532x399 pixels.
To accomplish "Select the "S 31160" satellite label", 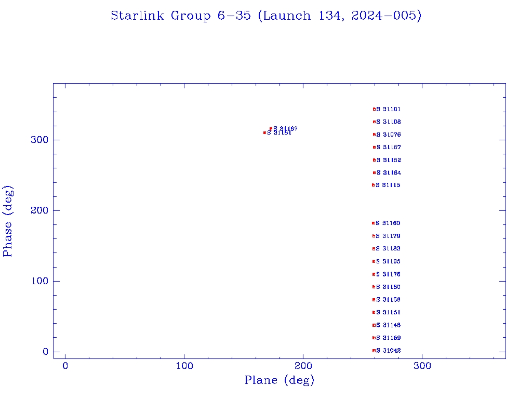I will click(388, 223).
